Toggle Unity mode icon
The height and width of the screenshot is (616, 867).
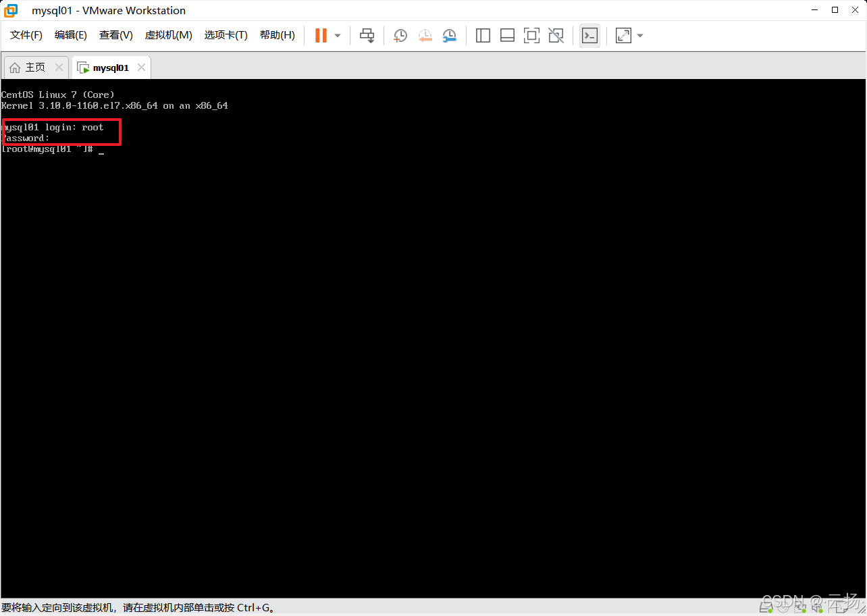point(556,35)
